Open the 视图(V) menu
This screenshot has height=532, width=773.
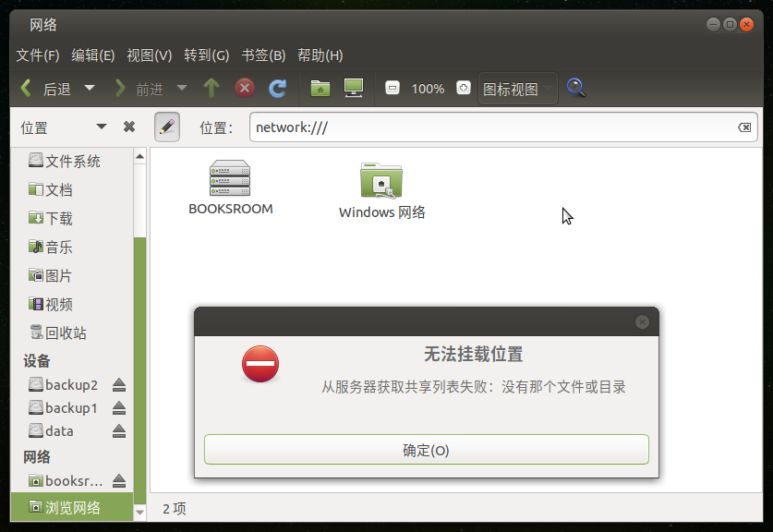point(149,55)
